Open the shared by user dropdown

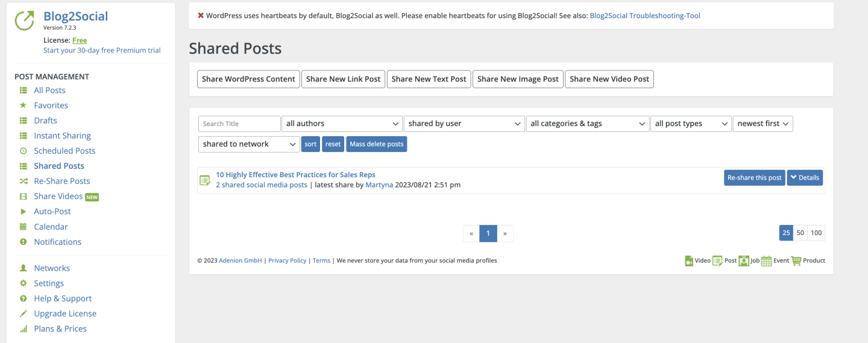464,124
